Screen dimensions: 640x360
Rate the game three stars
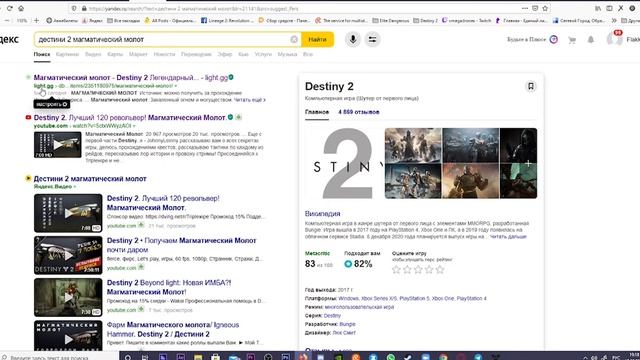418,269
